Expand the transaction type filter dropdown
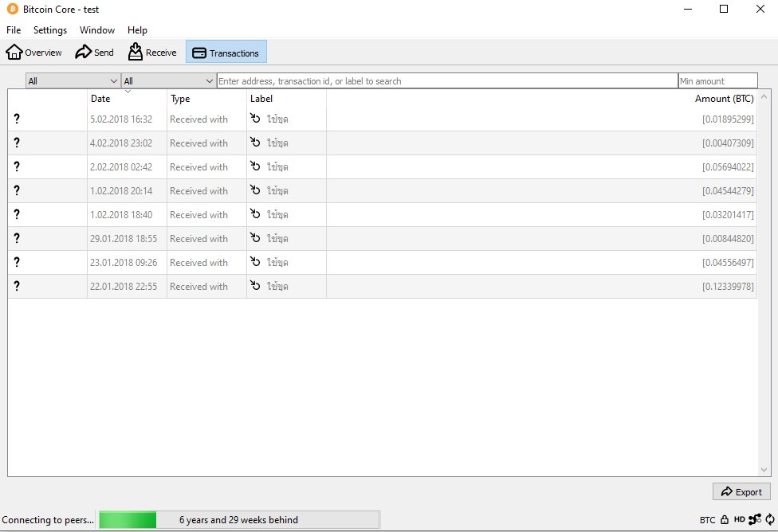The width and height of the screenshot is (778, 532). pos(168,80)
